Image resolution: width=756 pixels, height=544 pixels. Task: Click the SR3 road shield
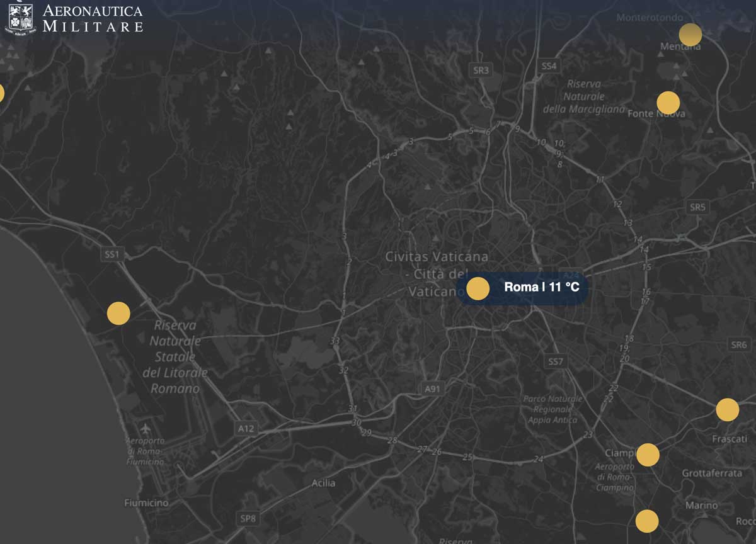481,70
